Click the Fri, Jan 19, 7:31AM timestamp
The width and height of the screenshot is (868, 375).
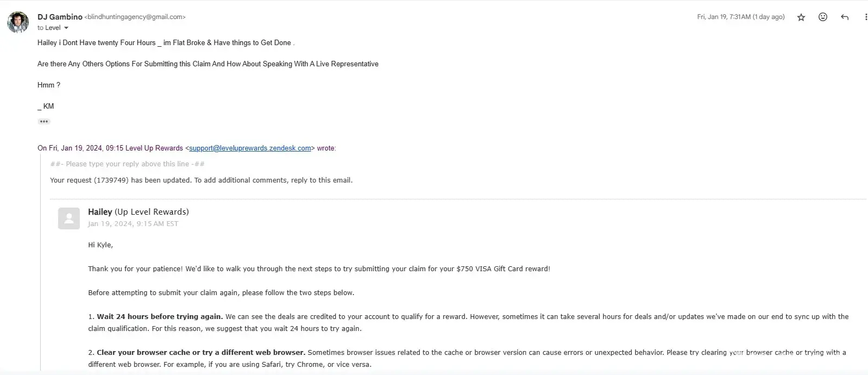(x=740, y=17)
